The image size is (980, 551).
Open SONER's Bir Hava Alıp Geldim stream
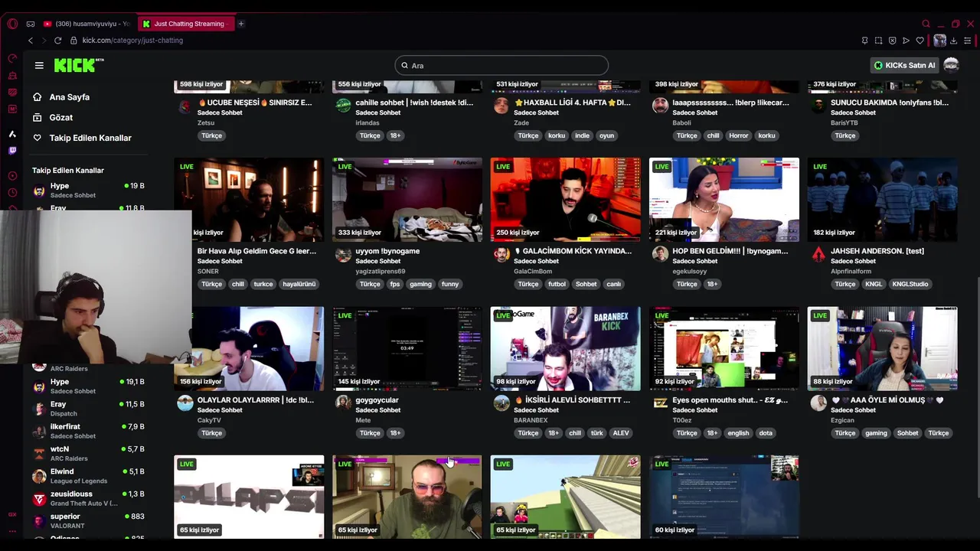(x=249, y=200)
